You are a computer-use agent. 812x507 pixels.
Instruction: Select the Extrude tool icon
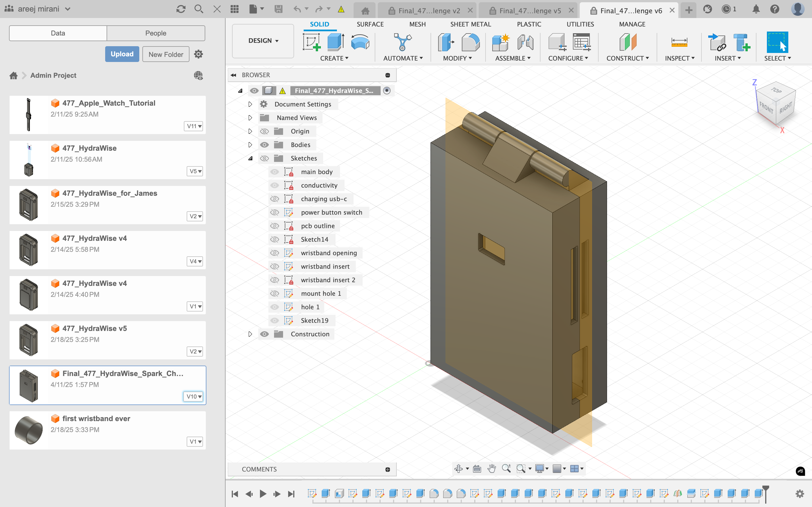pyautogui.click(x=335, y=43)
